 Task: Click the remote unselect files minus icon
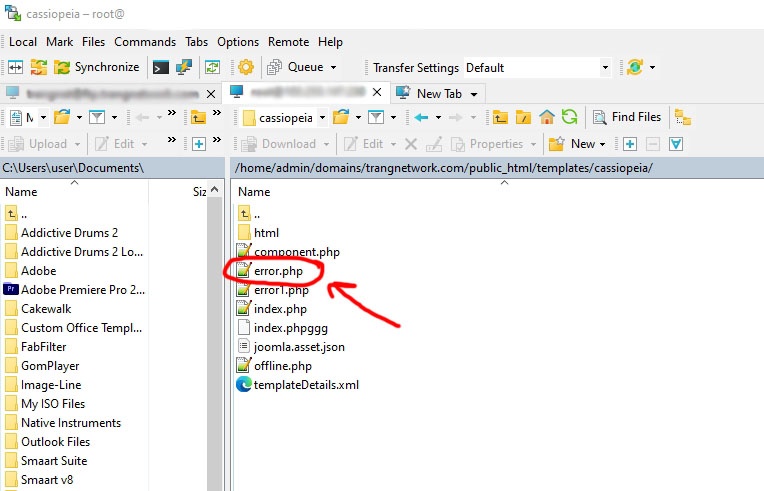pos(653,144)
